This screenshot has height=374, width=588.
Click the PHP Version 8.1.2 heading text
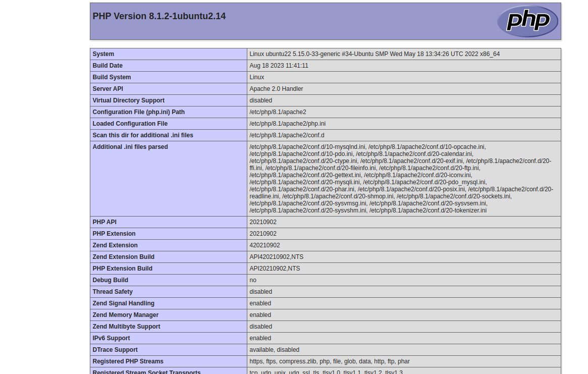(x=159, y=16)
